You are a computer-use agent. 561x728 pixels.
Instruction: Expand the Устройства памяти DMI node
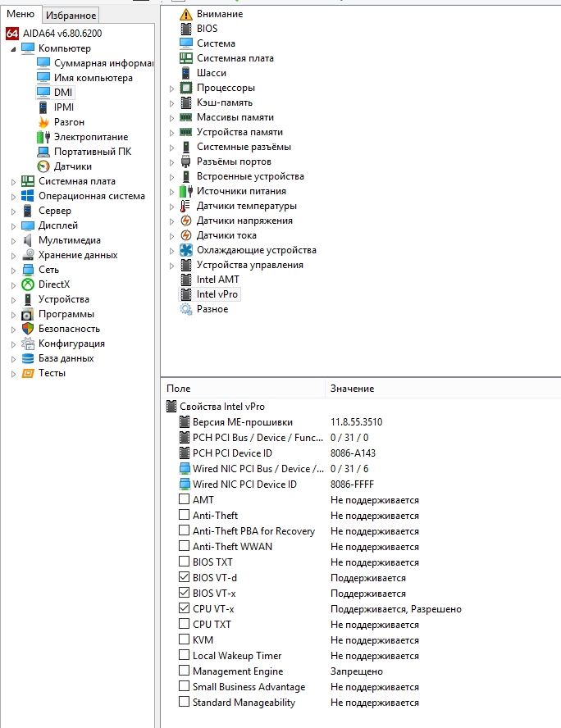(x=171, y=133)
